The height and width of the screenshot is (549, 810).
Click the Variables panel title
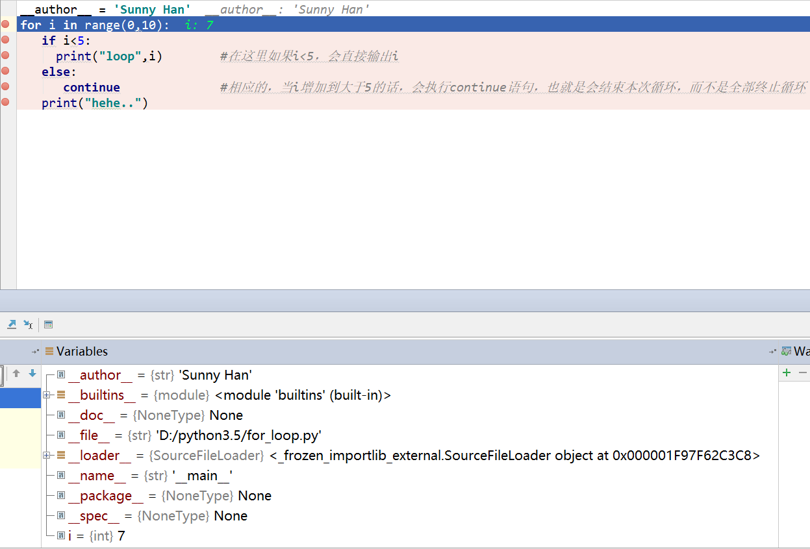click(x=82, y=351)
